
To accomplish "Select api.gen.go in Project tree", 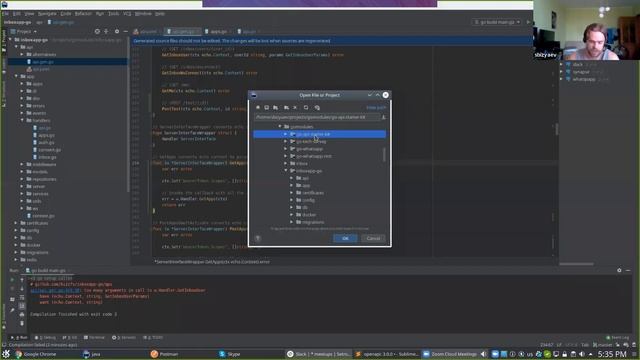I will pyautogui.click(x=43, y=62).
